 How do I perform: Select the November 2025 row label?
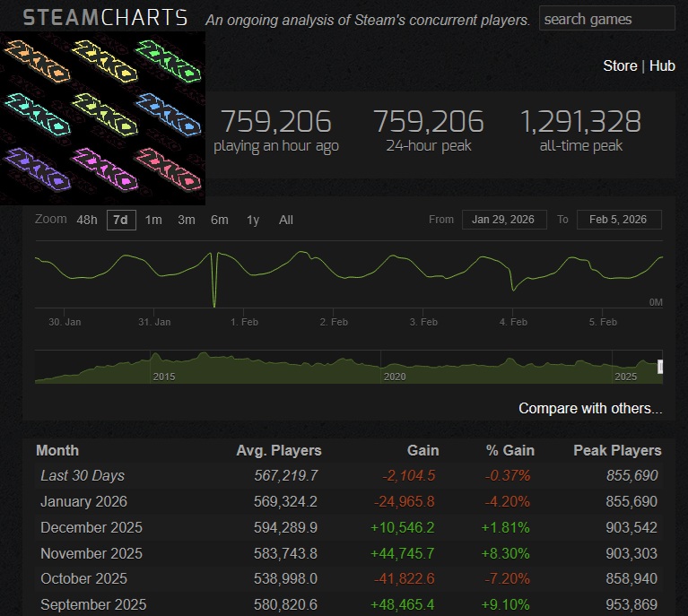(x=91, y=553)
